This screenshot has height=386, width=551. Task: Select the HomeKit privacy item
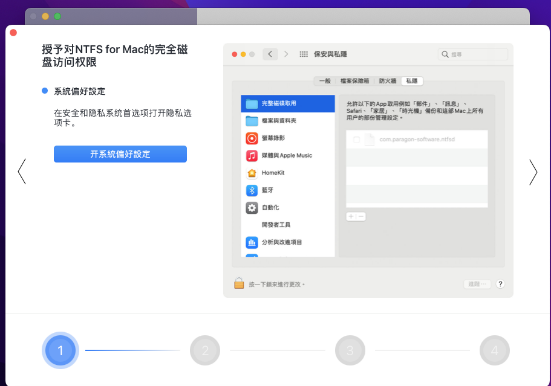point(288,173)
